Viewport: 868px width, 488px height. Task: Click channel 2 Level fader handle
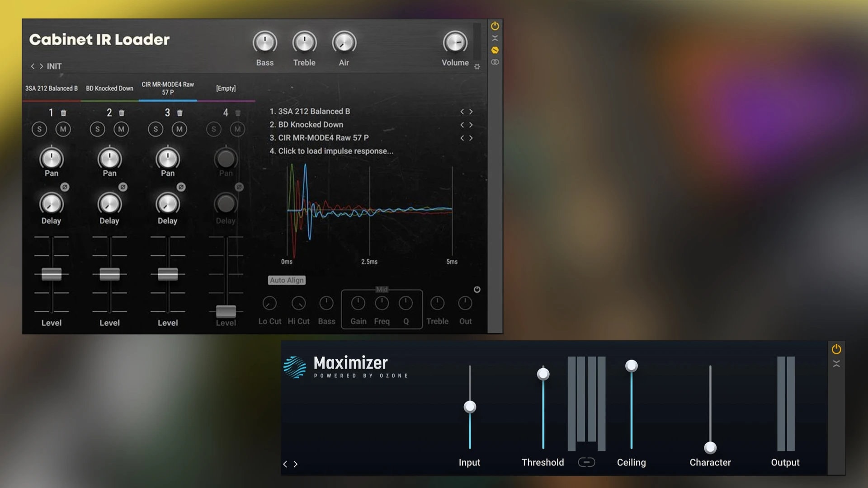pos(109,274)
